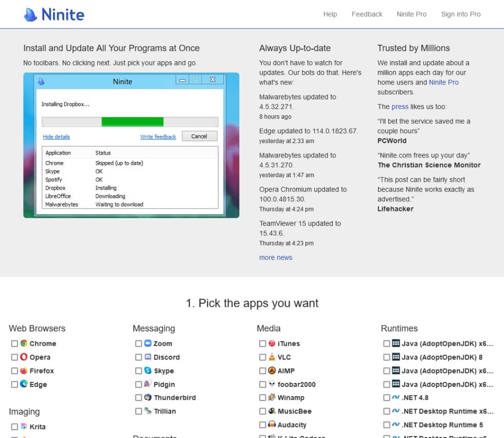Click the .NET 4.8 icon
Image resolution: width=504 pixels, height=438 pixels.
[x=396, y=397]
